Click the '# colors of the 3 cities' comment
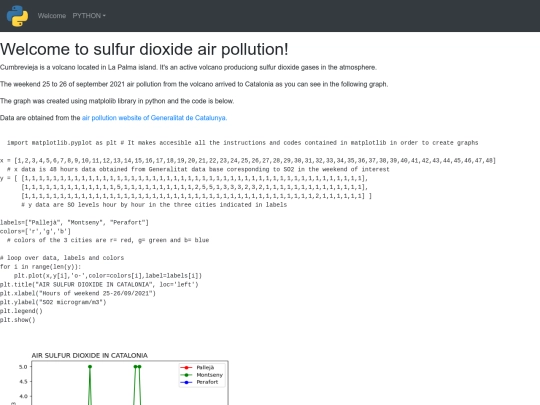 point(108,240)
